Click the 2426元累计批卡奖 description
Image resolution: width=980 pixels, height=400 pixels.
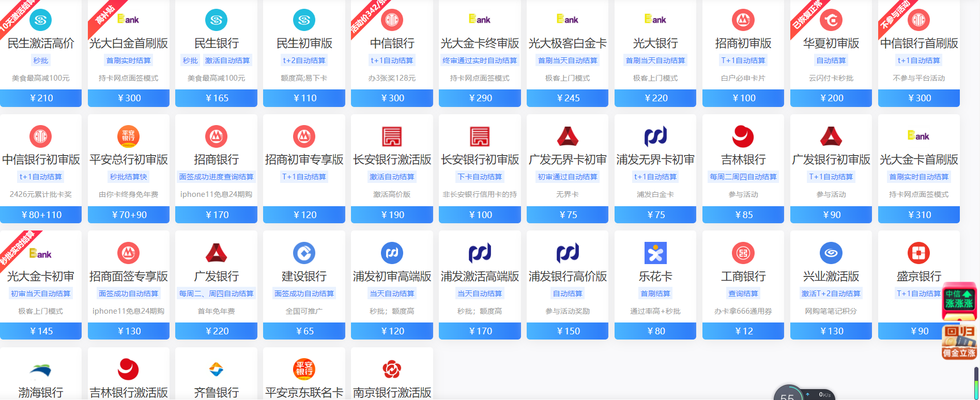(x=41, y=194)
